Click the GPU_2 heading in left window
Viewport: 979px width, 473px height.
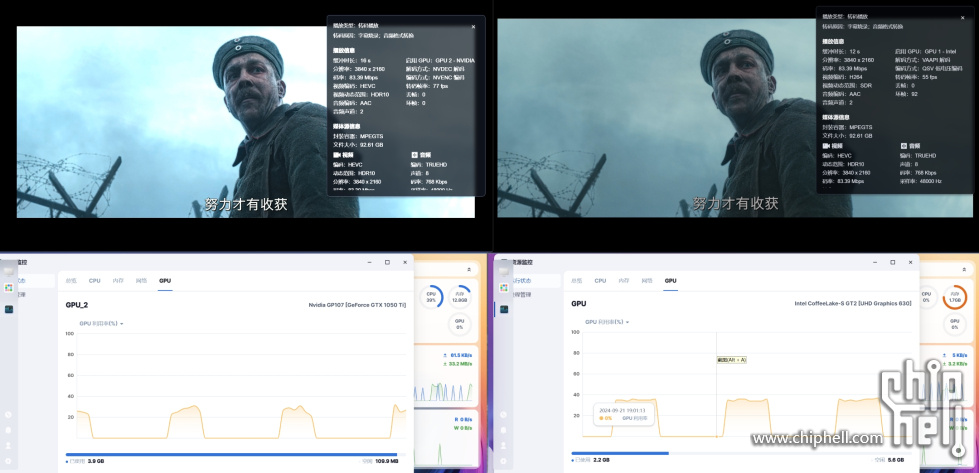[77, 305]
